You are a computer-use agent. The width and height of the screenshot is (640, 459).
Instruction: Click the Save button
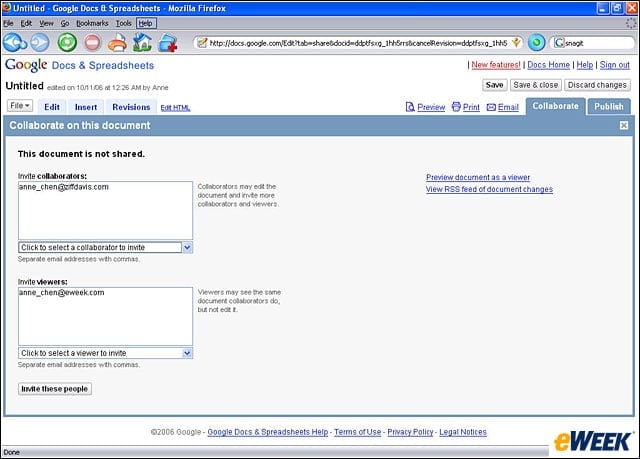point(494,85)
